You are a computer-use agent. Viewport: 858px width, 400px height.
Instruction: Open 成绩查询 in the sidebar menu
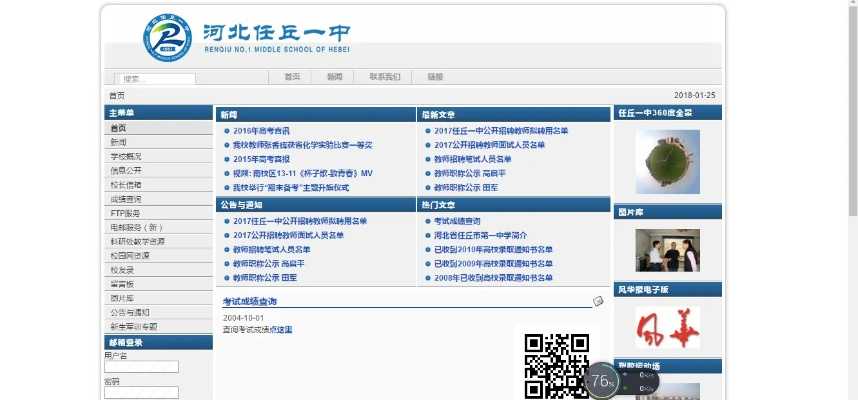click(x=158, y=199)
